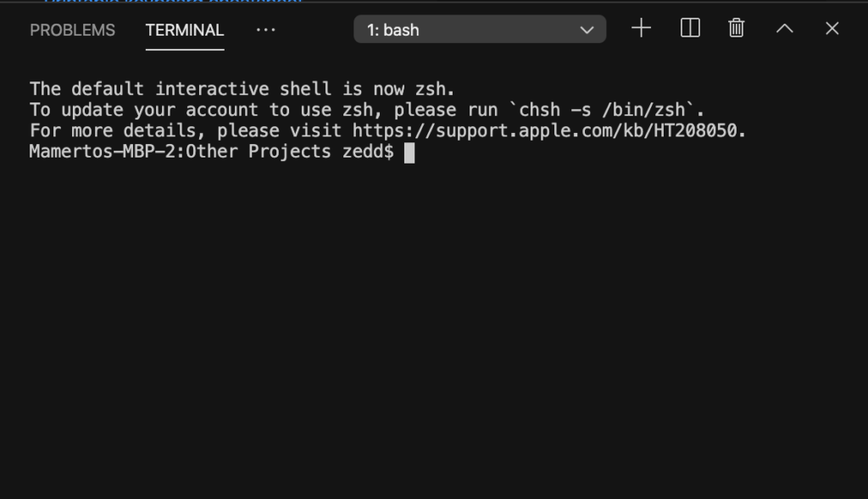Create a new terminal with plus icon
868x499 pixels.
click(x=641, y=28)
